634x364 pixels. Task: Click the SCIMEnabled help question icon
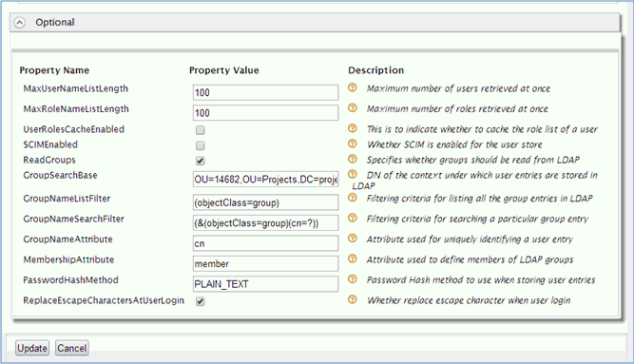click(353, 144)
